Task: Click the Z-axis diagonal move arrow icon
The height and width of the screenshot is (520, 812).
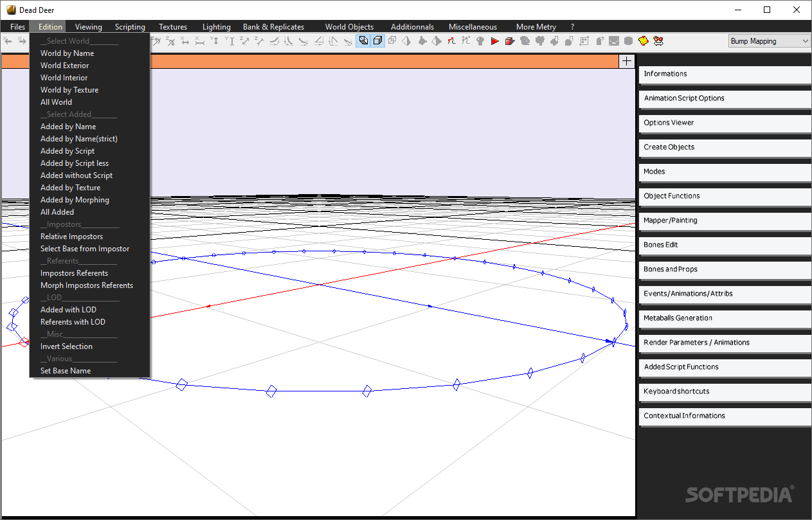Action: click(244, 41)
